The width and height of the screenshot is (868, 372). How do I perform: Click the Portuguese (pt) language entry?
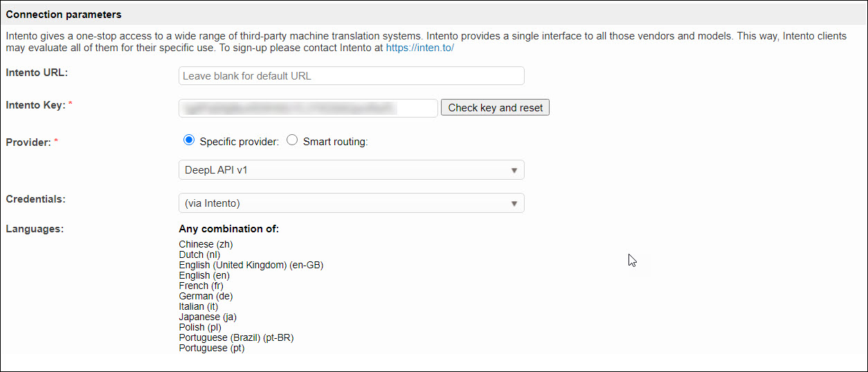coord(211,348)
